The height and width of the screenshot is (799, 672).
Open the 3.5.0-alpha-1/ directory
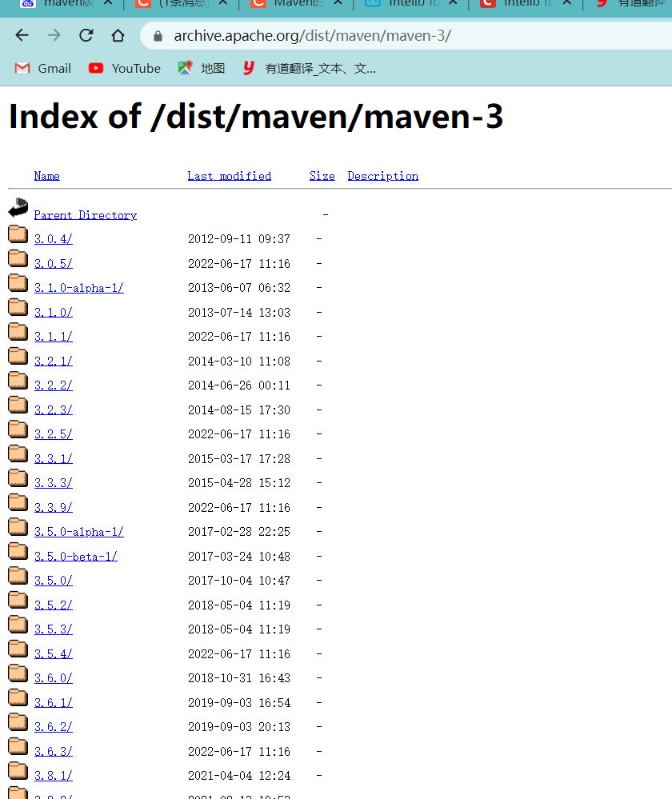(x=79, y=532)
